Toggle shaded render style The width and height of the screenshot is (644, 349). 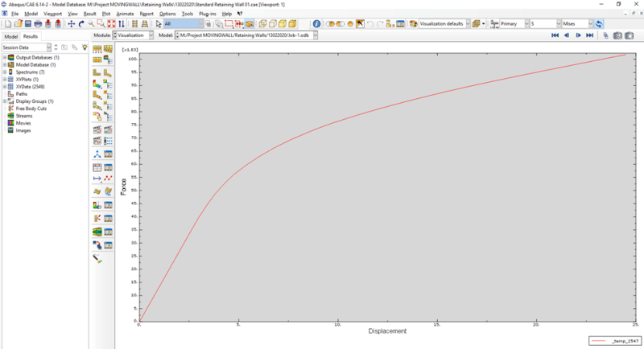pos(292,24)
